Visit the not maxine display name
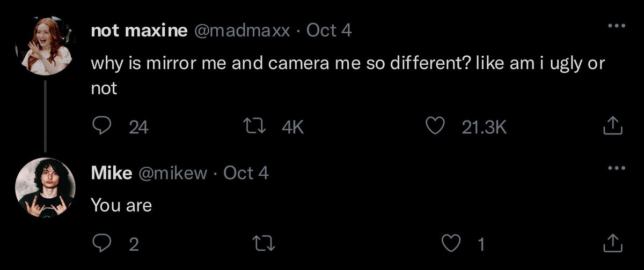 point(139,31)
